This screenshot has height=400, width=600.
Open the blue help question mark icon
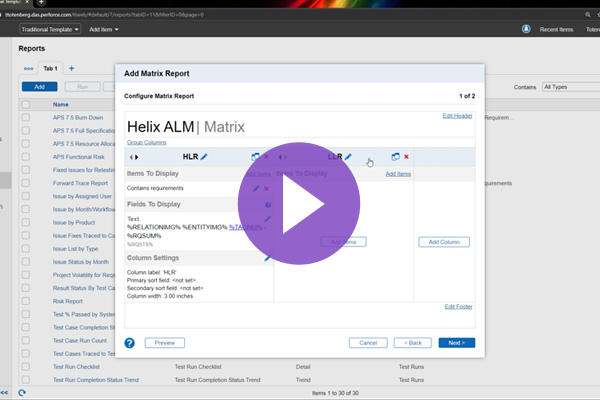[x=129, y=343]
